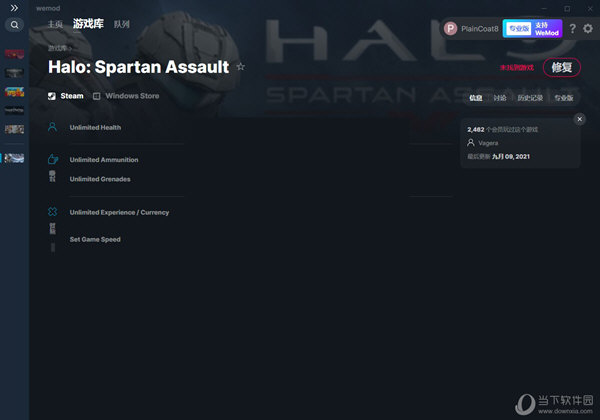Click the PlainCoat8 profile avatar

tap(450, 29)
